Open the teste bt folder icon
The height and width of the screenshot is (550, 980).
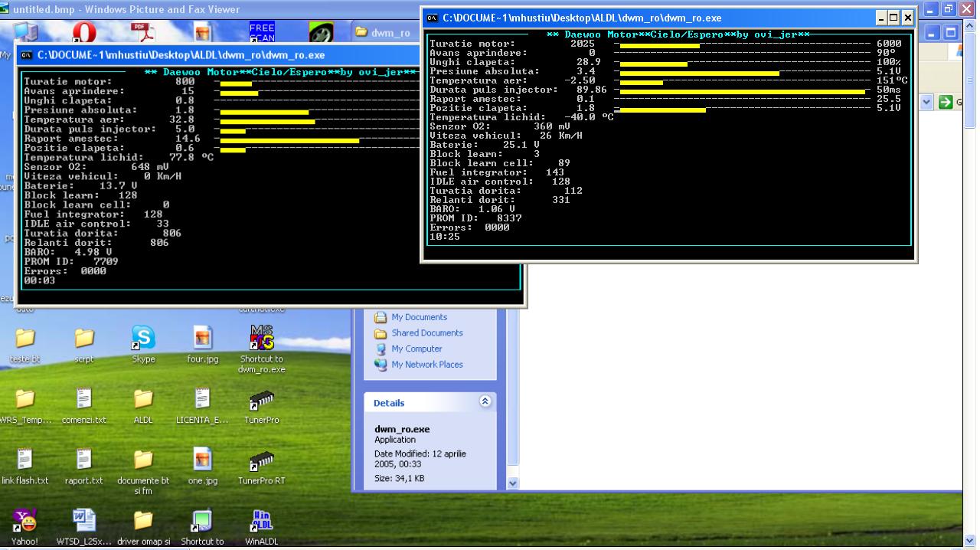coord(24,339)
